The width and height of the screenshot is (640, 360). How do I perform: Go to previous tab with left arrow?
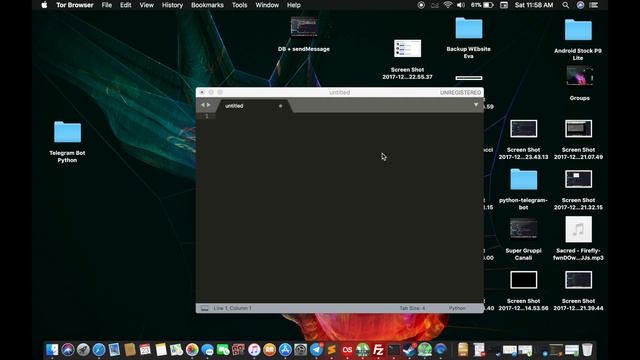coord(202,105)
